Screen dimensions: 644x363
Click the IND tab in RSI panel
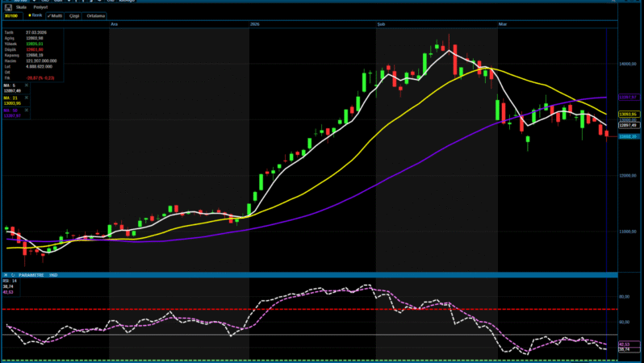coord(52,275)
